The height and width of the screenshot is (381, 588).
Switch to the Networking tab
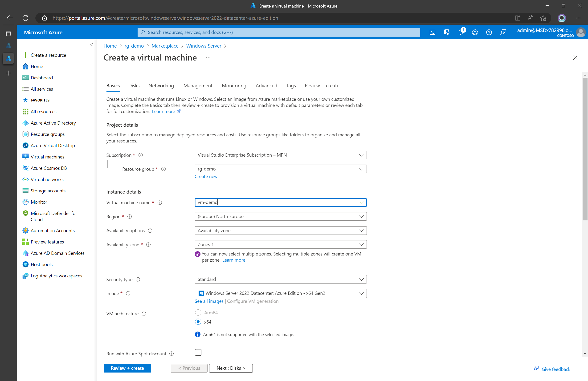click(x=161, y=86)
